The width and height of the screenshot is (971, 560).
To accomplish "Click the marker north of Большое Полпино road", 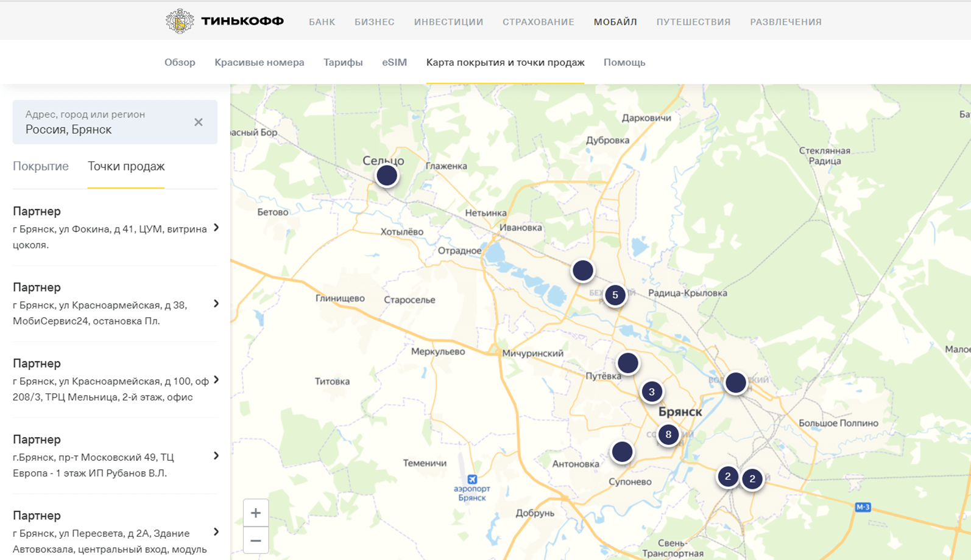I will (736, 383).
